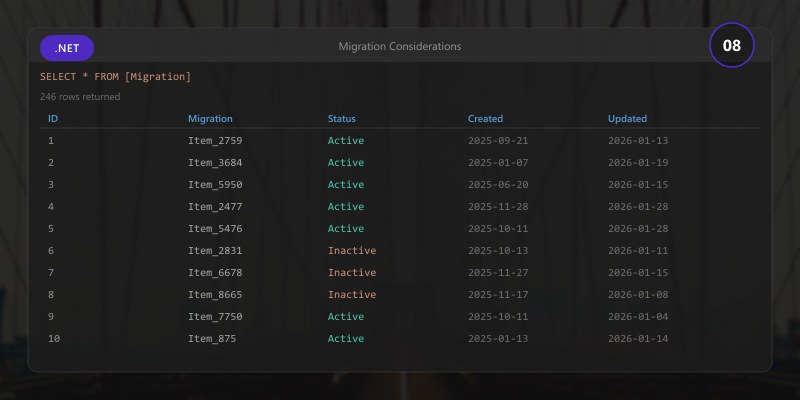
Task: Click the SELECT * FROM [Migration] query
Action: (x=115, y=77)
